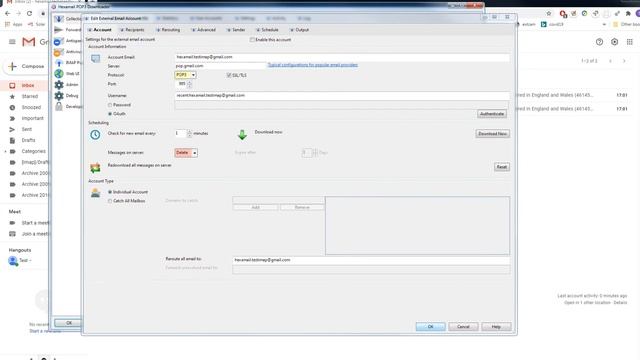Image resolution: width=640 pixels, height=360 pixels.
Task: Click OK in the Hexamail POP3 Downloader window
Action: tap(69, 323)
